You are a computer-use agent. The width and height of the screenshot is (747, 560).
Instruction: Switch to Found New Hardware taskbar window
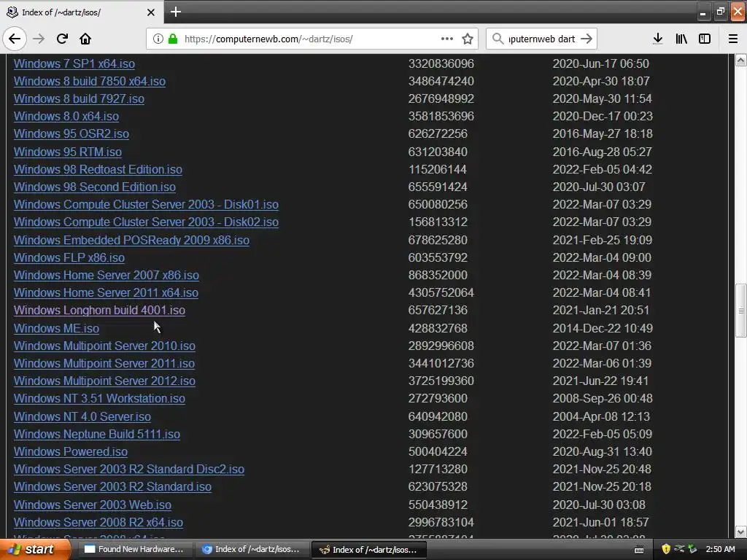[134, 550]
